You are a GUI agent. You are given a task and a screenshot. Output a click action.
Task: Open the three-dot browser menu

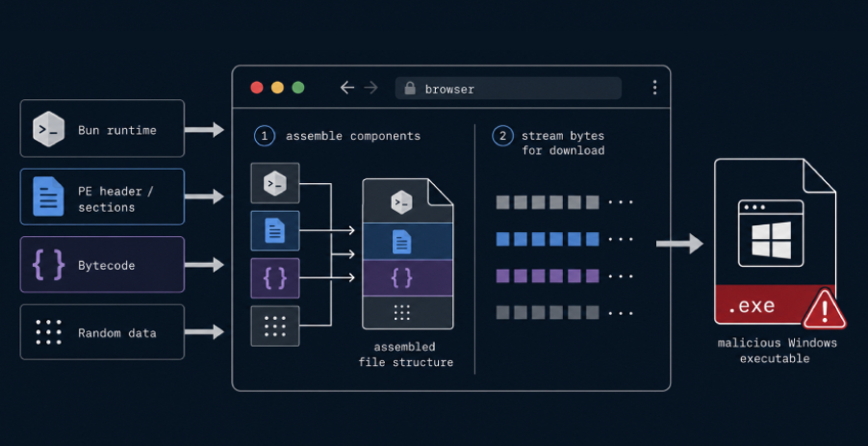point(655,88)
